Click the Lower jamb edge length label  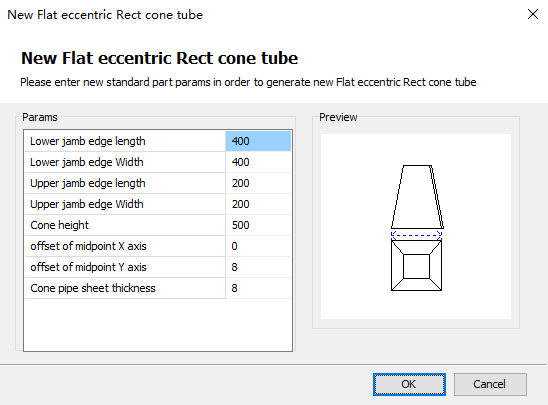click(88, 141)
